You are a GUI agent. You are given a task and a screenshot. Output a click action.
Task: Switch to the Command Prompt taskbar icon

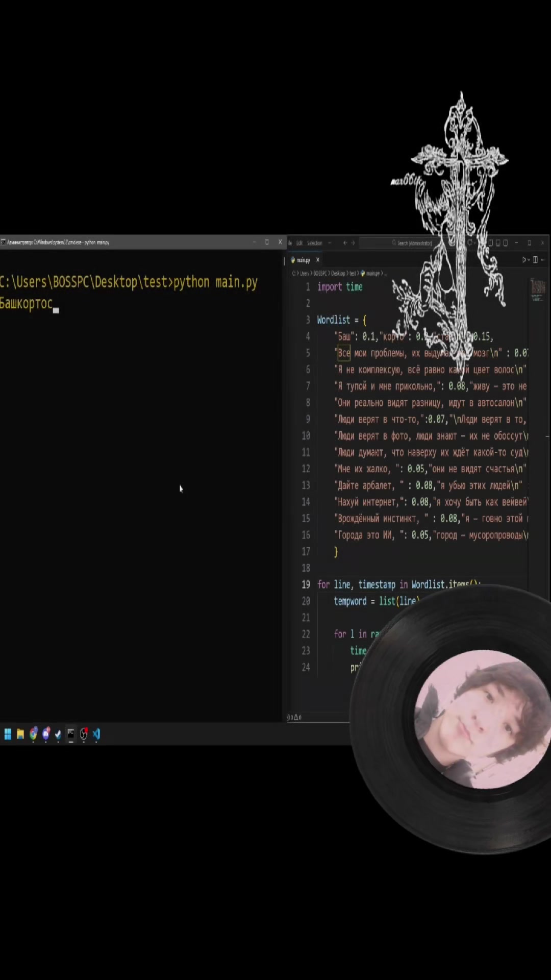click(71, 734)
